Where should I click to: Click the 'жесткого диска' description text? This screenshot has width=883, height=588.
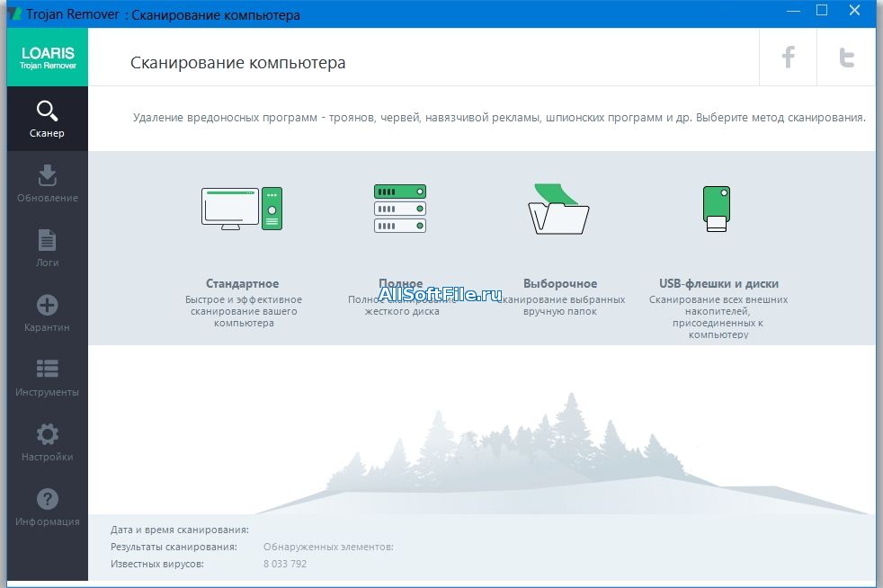click(x=402, y=311)
